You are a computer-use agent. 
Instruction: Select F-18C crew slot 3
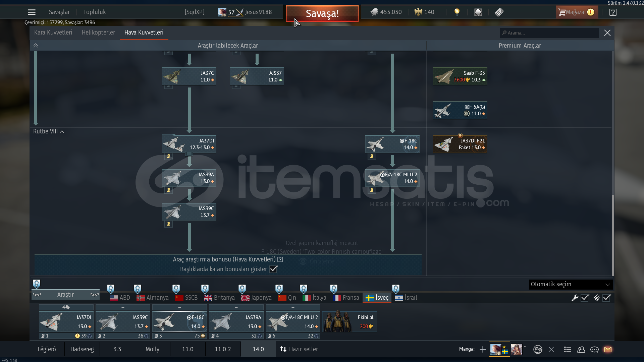[x=179, y=322]
